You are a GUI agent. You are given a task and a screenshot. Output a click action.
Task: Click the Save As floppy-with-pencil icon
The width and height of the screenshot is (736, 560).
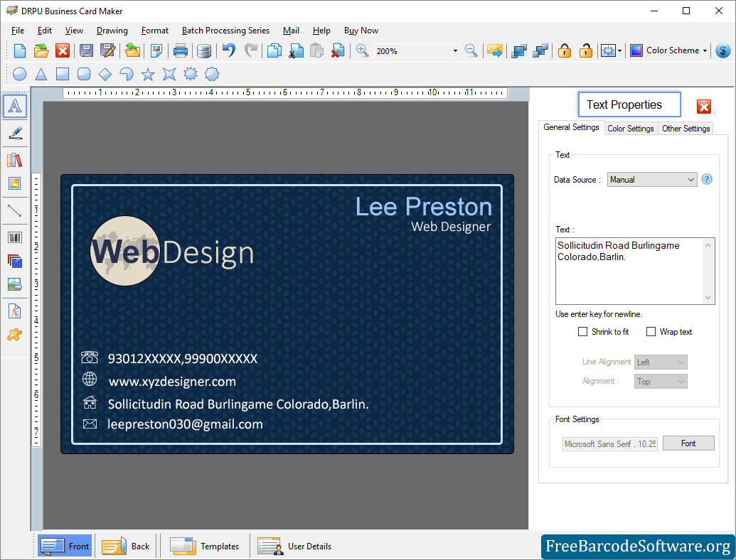point(107,50)
